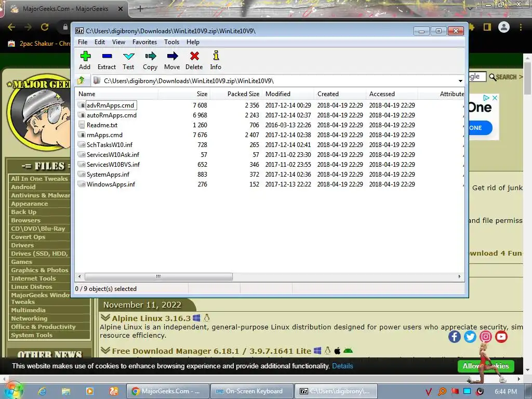Open the 2pac Shakur bookmark
The image size is (532, 399).
coord(38,44)
